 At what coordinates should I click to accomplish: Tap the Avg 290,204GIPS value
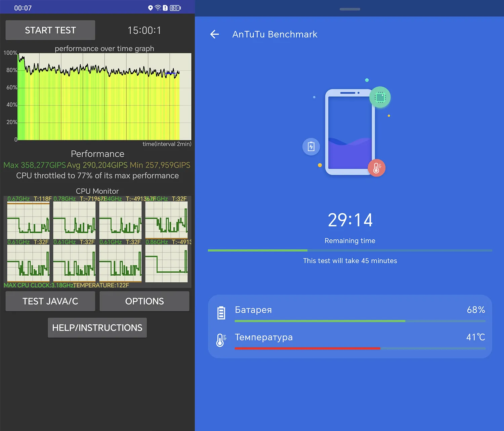point(97,165)
